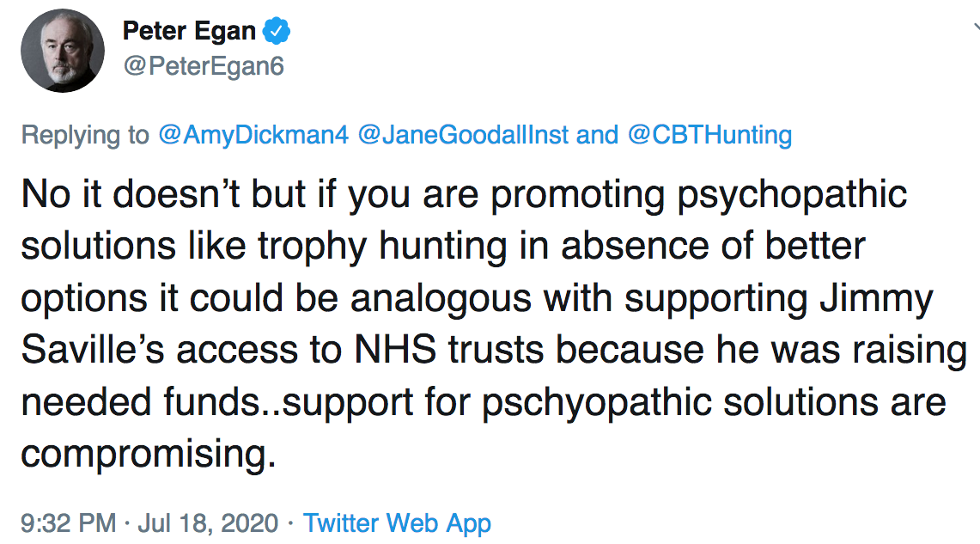The image size is (980, 544).
Task: Click the misspelled word "pschyopathic"
Action: pyautogui.click(x=596, y=403)
